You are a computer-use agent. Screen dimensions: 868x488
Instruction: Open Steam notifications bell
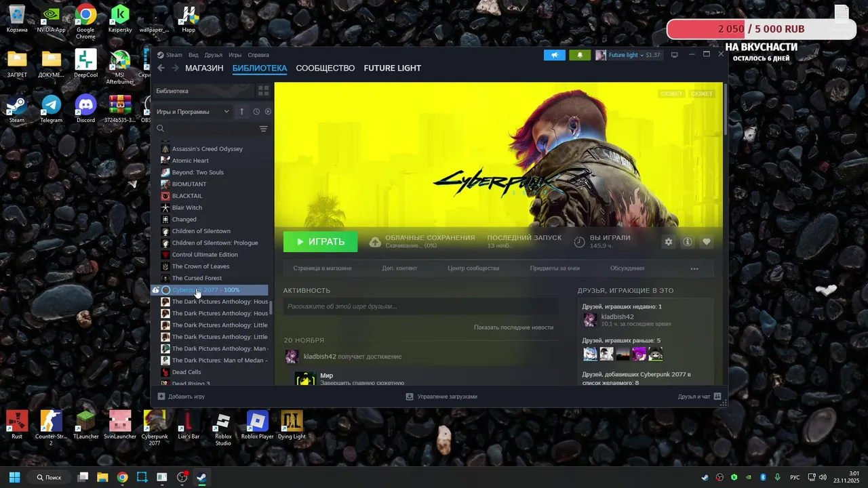click(x=580, y=55)
